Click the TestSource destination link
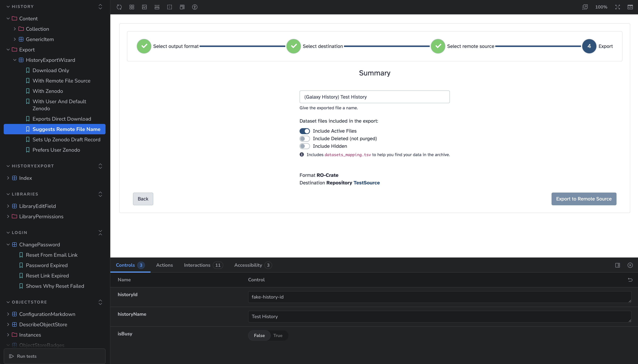 (x=367, y=183)
